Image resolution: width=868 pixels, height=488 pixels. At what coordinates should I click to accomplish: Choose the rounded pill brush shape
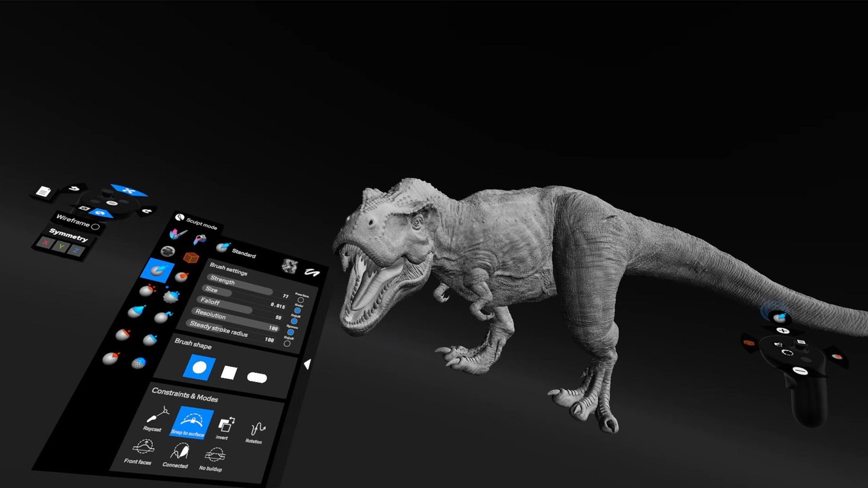[257, 378]
